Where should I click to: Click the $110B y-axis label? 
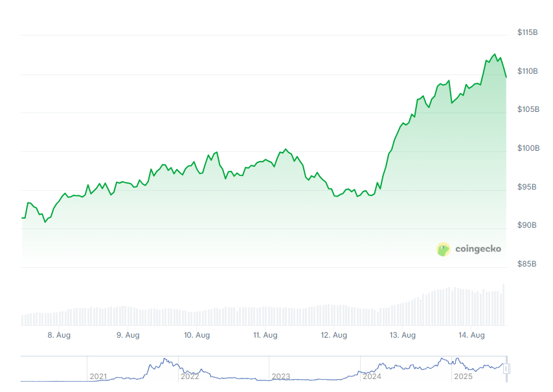527,71
